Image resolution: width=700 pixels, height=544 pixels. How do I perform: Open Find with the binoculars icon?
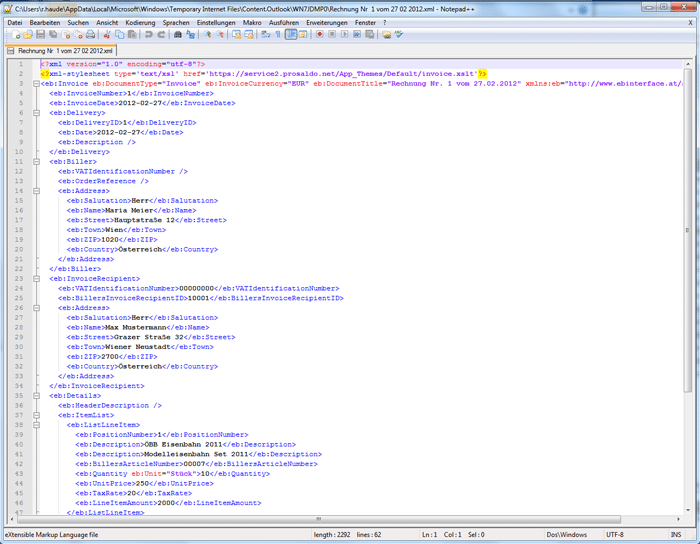pyautogui.click(x=178, y=35)
